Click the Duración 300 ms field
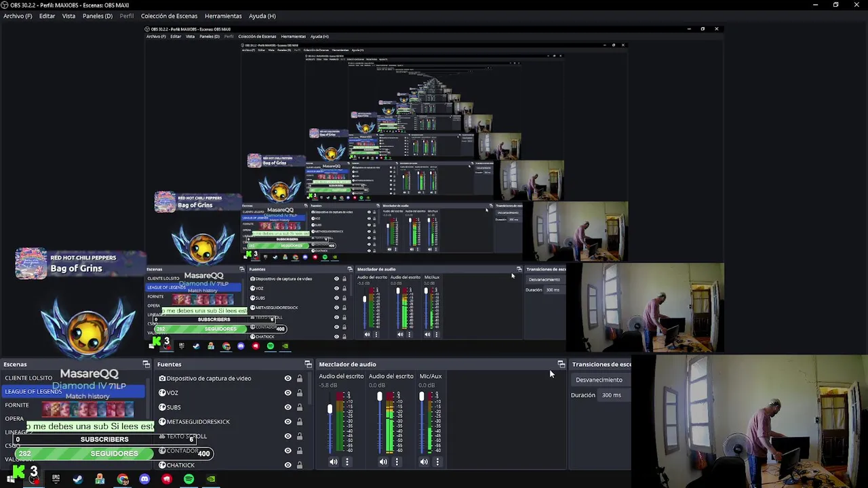Image resolution: width=868 pixels, height=488 pixels. [x=614, y=395]
